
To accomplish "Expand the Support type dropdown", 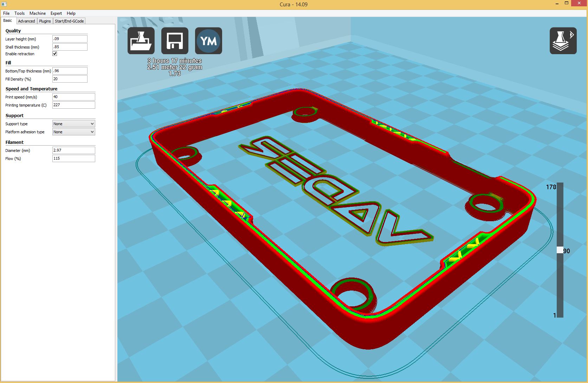I will pyautogui.click(x=73, y=124).
